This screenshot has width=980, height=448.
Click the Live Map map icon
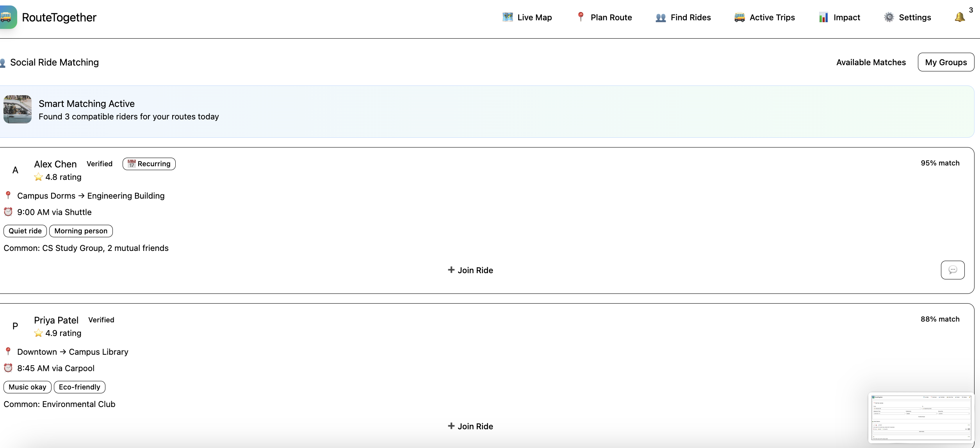click(507, 17)
